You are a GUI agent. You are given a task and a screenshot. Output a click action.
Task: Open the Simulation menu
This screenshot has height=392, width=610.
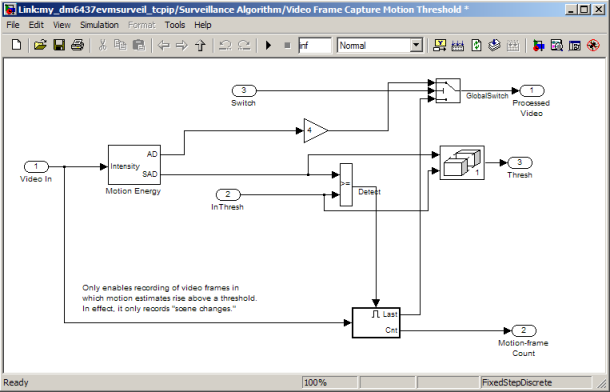point(99,25)
